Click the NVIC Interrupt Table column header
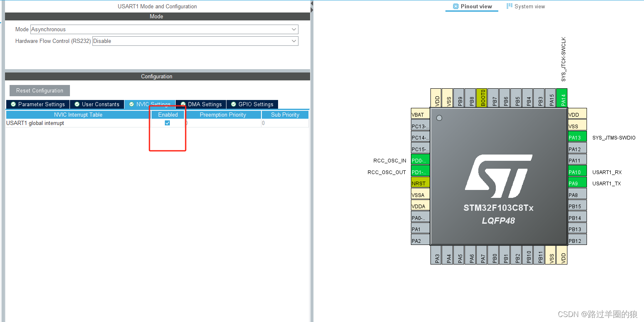This screenshot has width=644, height=322. [78, 115]
